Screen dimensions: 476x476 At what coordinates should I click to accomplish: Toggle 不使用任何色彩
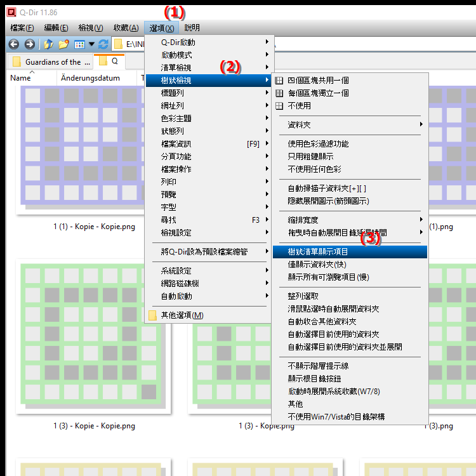[350, 169]
